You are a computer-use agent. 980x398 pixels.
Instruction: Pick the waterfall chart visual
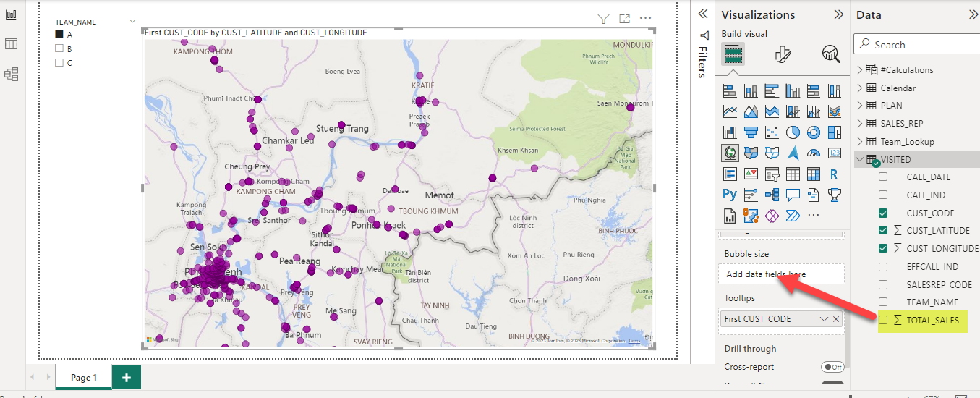pos(730,132)
